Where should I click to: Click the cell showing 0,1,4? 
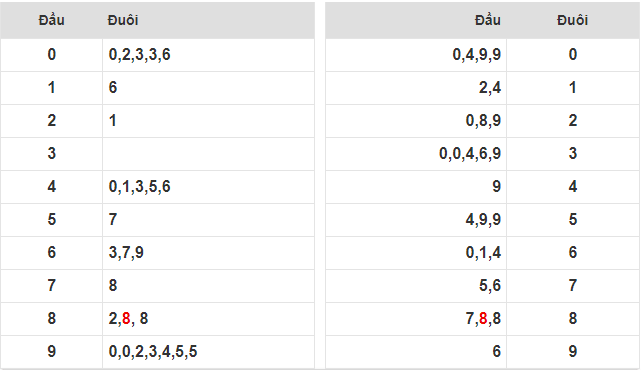416,253
